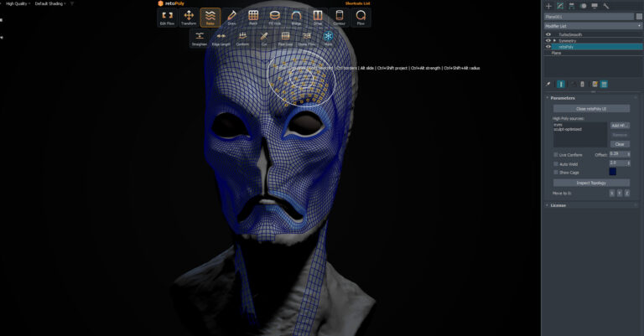Click the Pin Stack icon
Image resolution: width=644 pixels, height=336 pixels.
[548, 84]
